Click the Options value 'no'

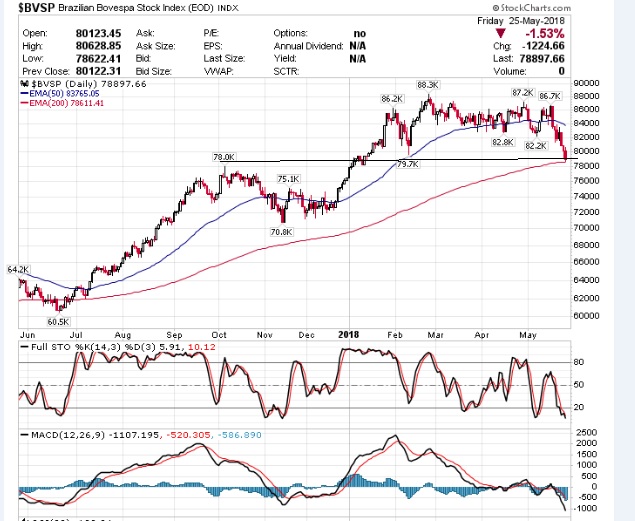click(360, 34)
